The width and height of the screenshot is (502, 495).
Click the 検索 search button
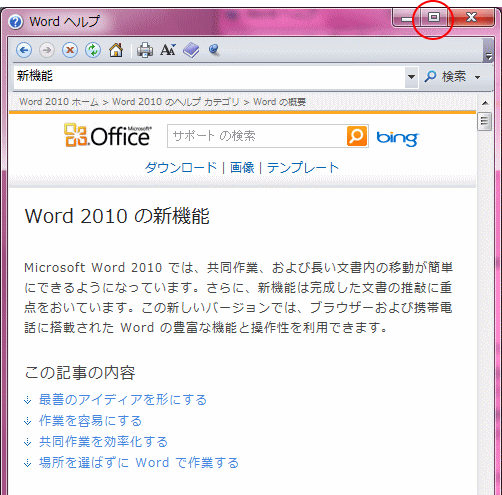[445, 77]
